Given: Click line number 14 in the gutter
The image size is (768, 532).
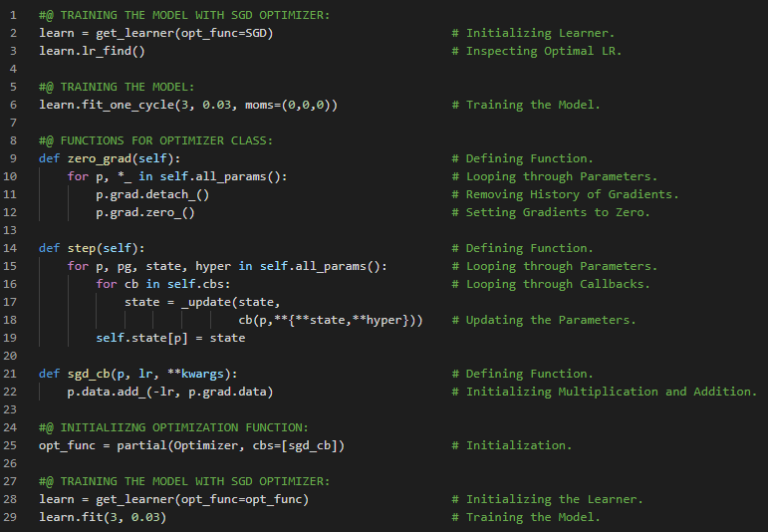Looking at the screenshot, I should [x=12, y=248].
